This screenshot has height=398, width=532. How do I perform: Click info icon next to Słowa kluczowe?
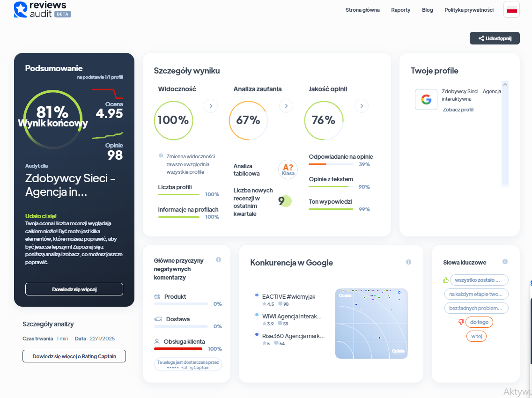pyautogui.click(x=505, y=262)
